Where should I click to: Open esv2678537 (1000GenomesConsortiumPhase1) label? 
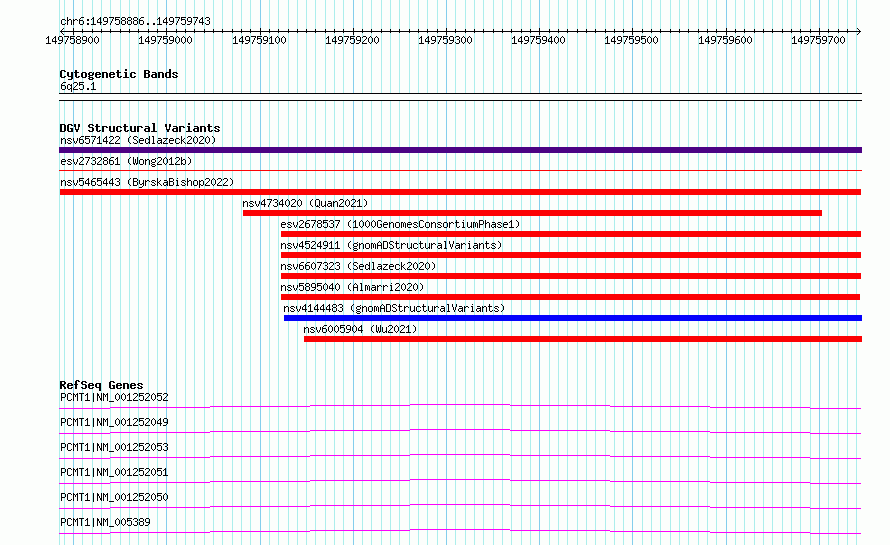400,224
